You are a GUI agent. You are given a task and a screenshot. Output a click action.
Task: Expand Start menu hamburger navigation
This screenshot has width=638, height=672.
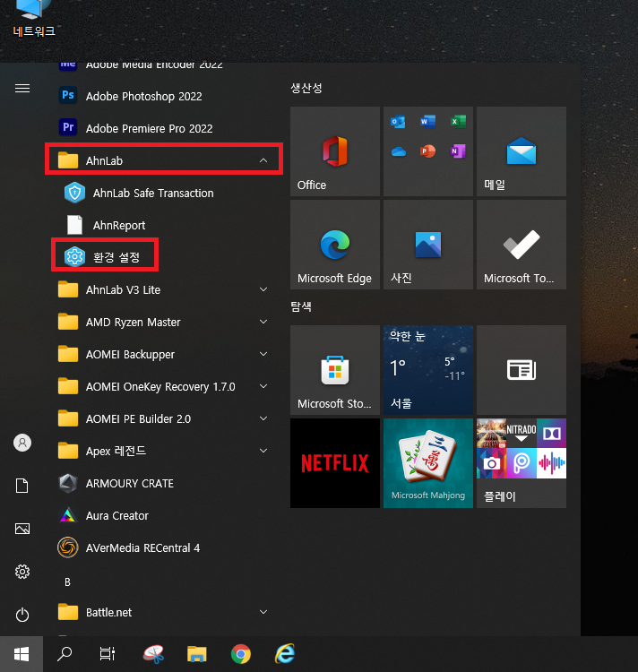[x=22, y=89]
